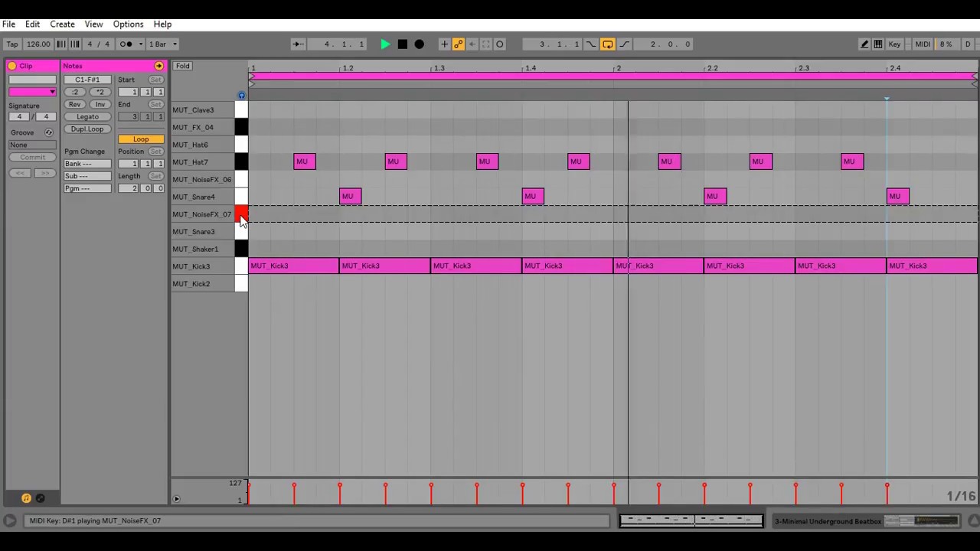Open the Bank program change dropdown
This screenshot has width=980, height=551.
87,164
